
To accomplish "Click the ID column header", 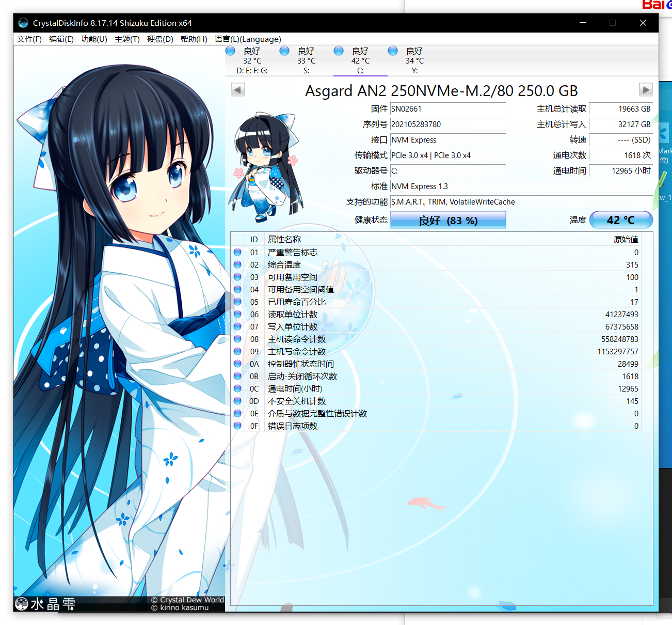I will [254, 240].
